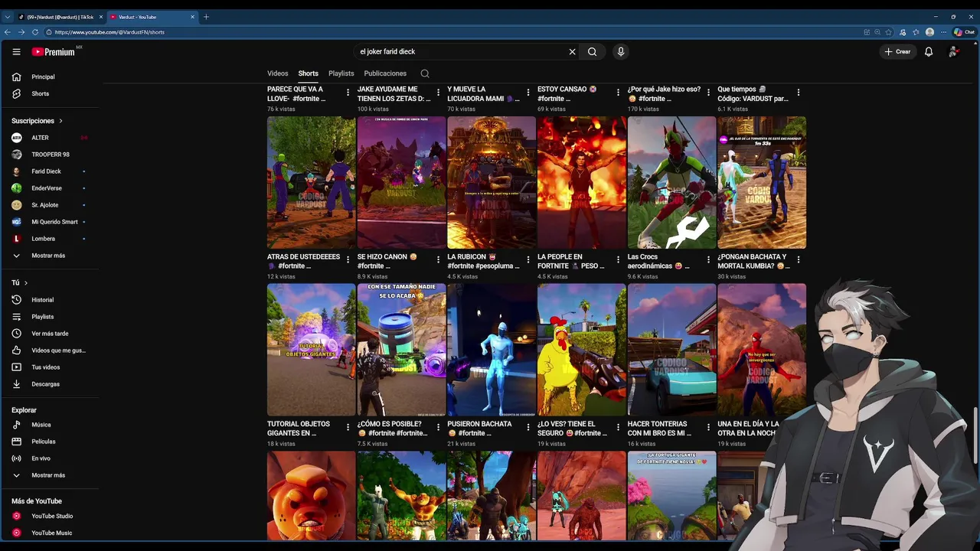Viewport: 980px width, 551px height.
Task: Open options for Las Crocs aerodinámicas short
Action: pos(708,259)
